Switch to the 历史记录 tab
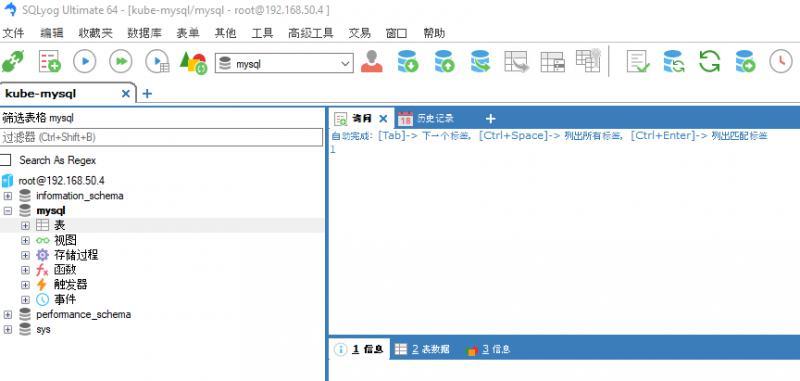 pos(426,119)
